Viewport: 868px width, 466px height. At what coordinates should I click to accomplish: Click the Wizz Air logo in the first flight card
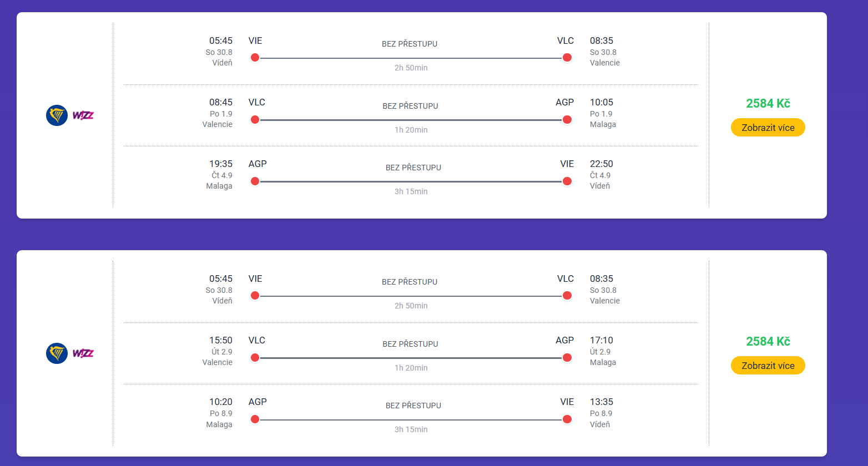pyautogui.click(x=83, y=115)
